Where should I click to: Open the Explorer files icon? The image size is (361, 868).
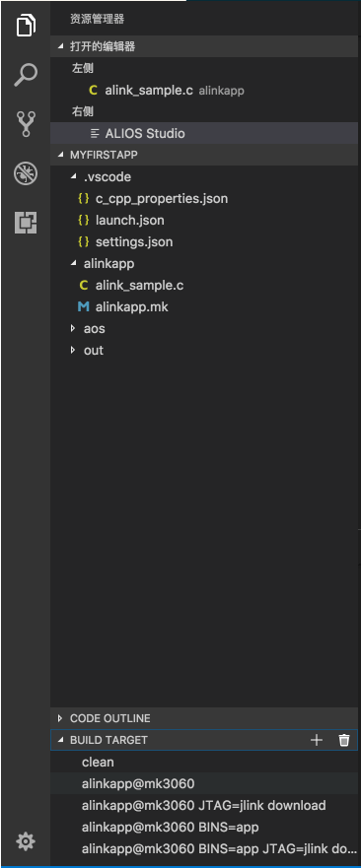coord(26,25)
